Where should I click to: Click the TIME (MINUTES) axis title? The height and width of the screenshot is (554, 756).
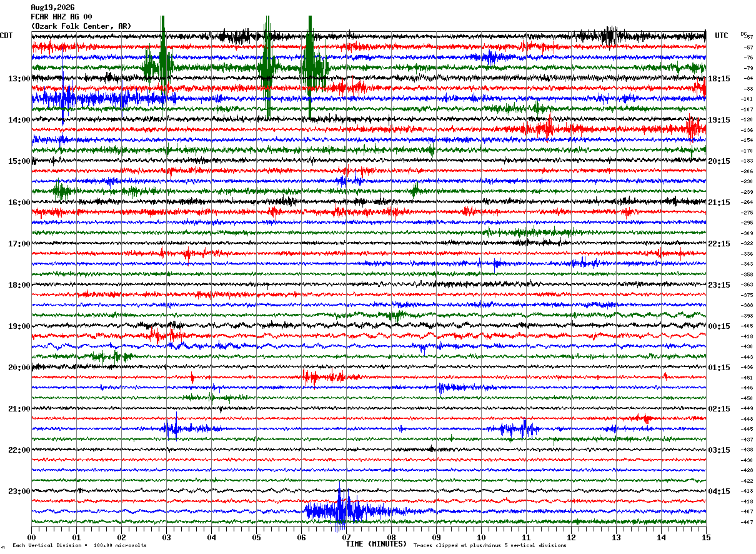[376, 544]
